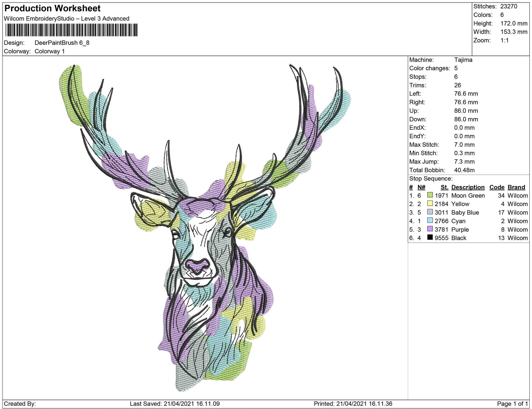The width and height of the screenshot is (532, 409).
Task: Click the Wilcom brand entry for Purple
Action: [x=517, y=230]
